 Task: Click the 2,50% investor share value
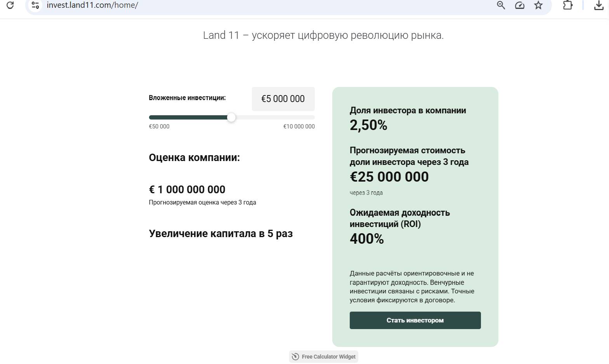coord(368,125)
